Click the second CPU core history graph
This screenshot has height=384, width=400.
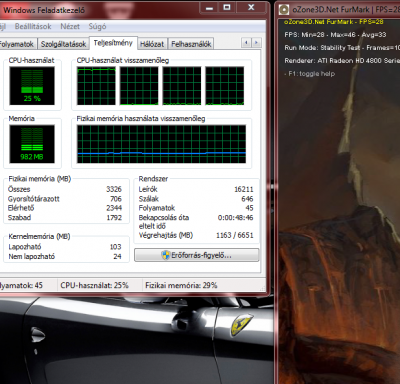[139, 86]
